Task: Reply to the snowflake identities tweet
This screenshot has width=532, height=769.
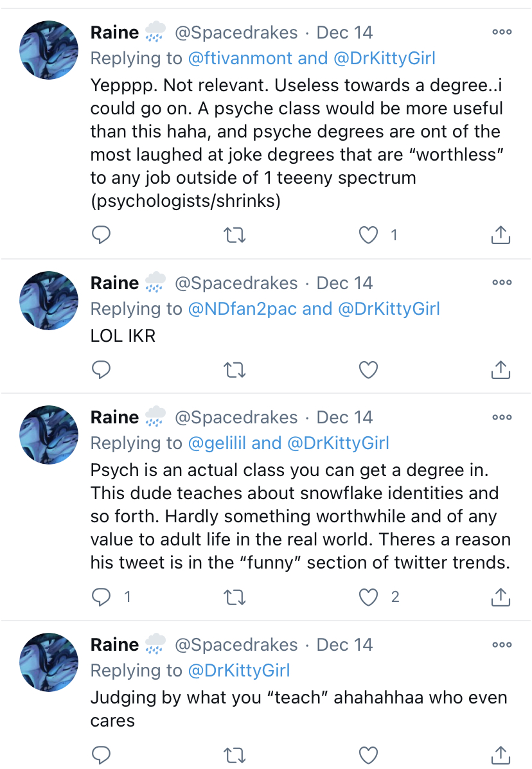Action: coord(101,597)
